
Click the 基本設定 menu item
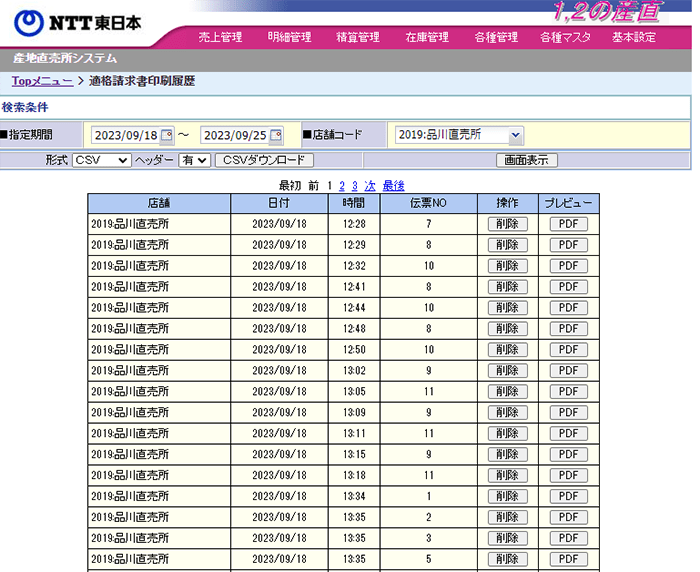633,38
